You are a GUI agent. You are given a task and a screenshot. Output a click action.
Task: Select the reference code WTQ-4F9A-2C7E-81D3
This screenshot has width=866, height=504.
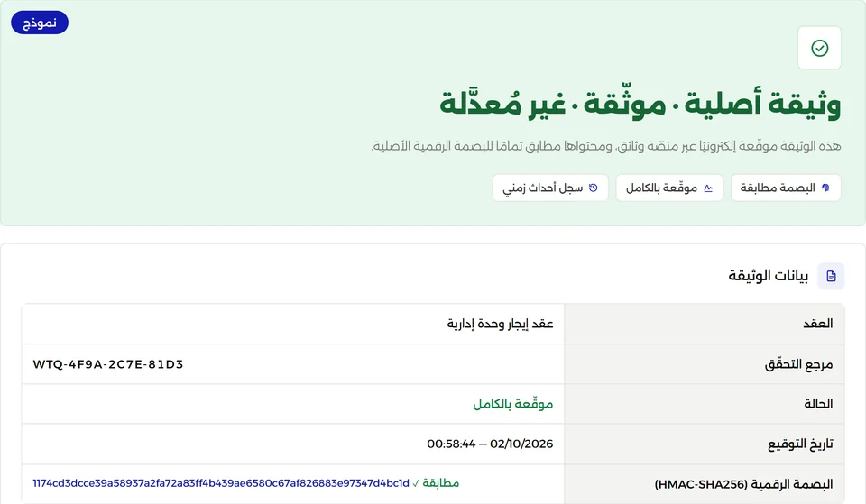click(x=108, y=364)
